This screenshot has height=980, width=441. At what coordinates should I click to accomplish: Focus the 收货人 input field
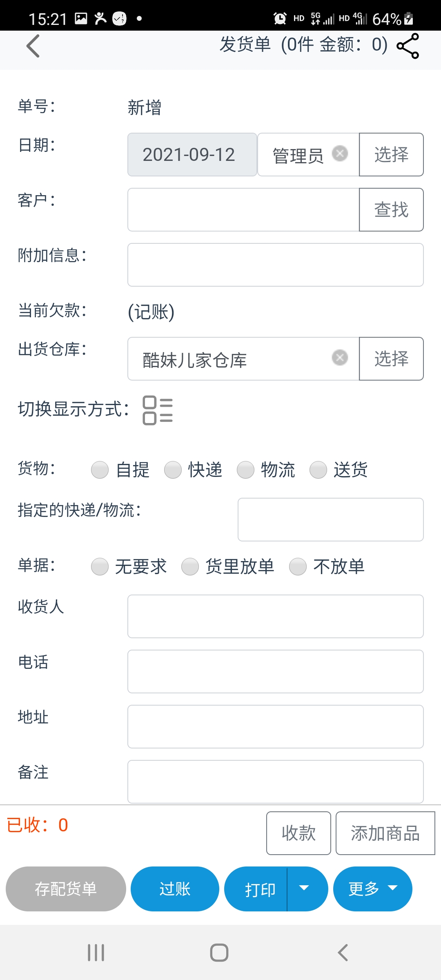(x=275, y=616)
